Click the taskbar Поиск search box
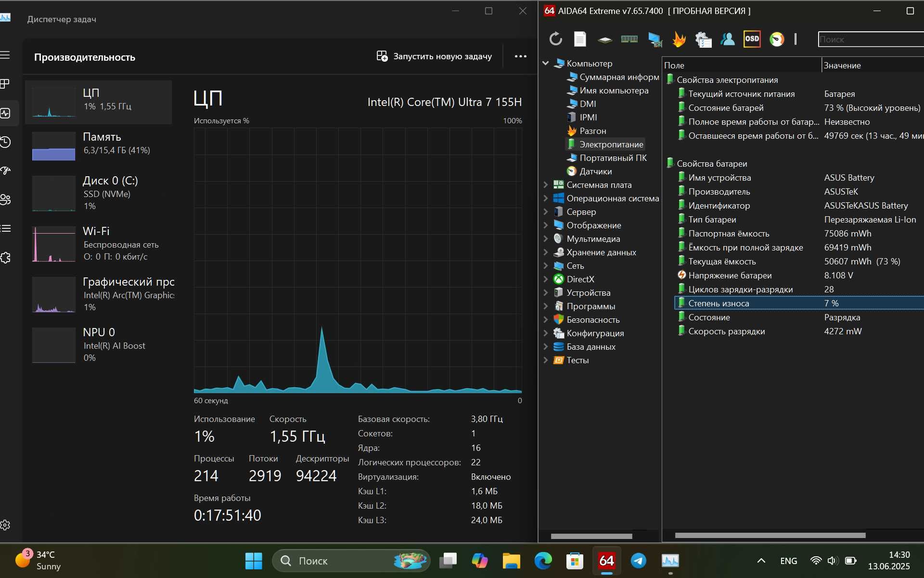The image size is (924, 578). pos(351,561)
